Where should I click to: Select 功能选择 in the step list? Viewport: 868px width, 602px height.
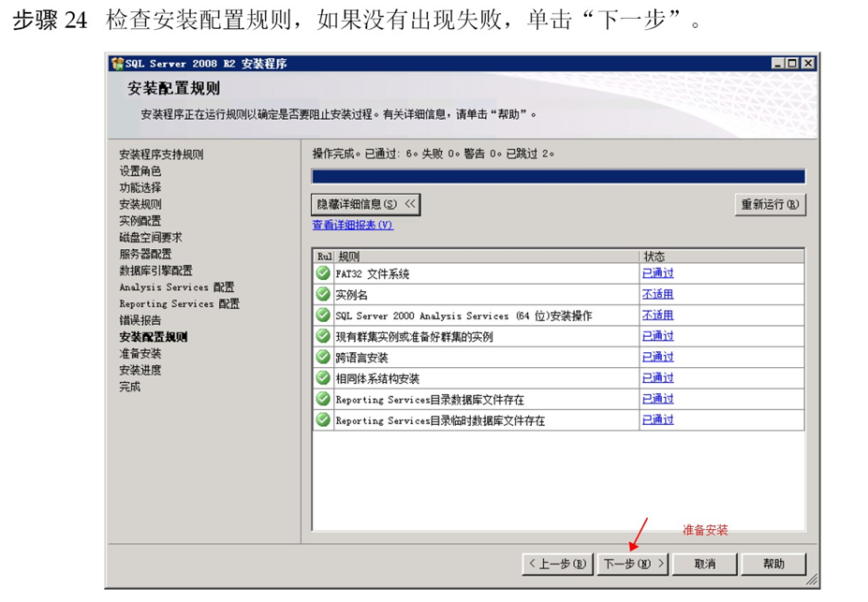pos(140,187)
